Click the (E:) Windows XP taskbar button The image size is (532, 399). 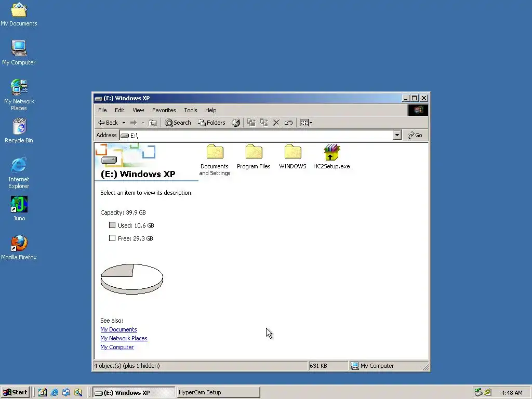click(134, 393)
